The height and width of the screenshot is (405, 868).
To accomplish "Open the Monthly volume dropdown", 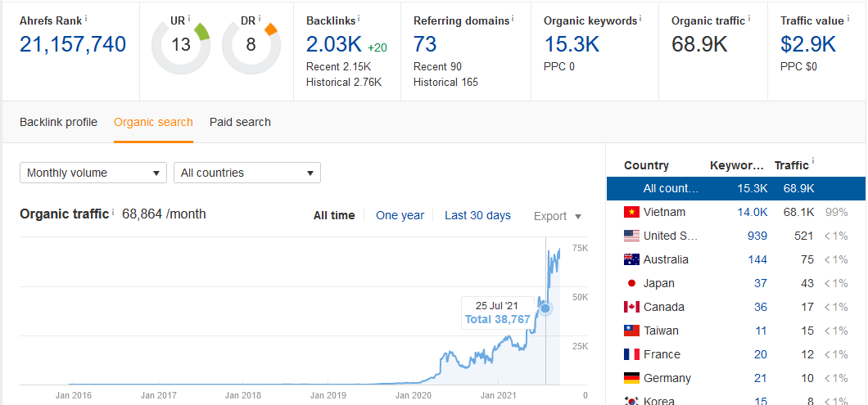I will (x=93, y=173).
